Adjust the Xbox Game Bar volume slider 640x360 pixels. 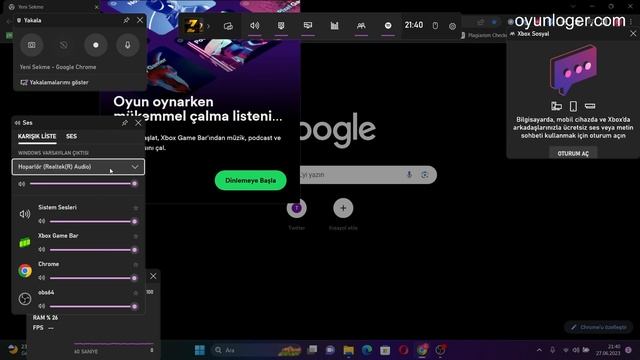coord(93,249)
